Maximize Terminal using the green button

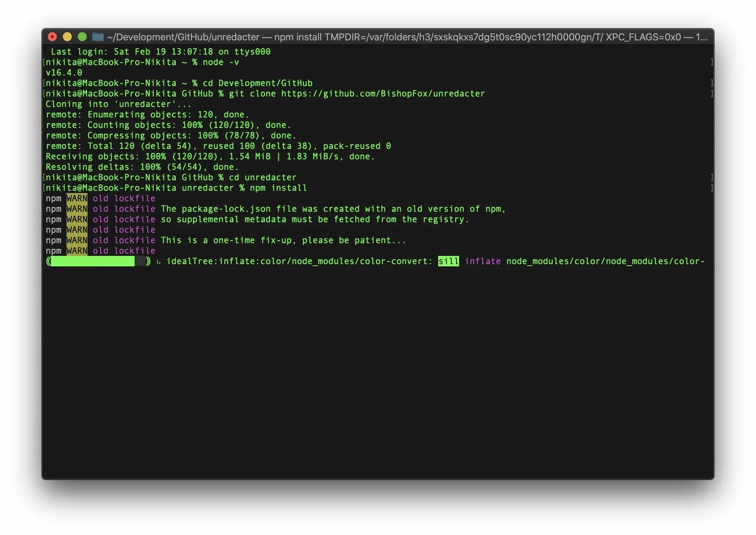[82, 37]
